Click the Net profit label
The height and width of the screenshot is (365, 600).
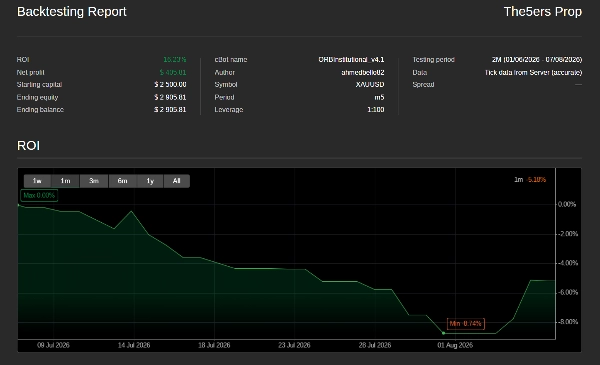coord(31,72)
